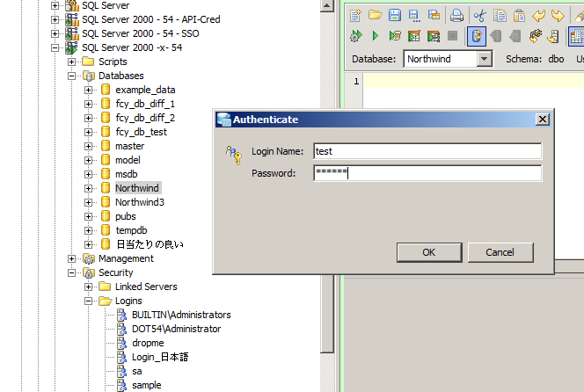The height and width of the screenshot is (392, 584).
Task: Click the Save As floppy with dots
Action: pos(414,16)
